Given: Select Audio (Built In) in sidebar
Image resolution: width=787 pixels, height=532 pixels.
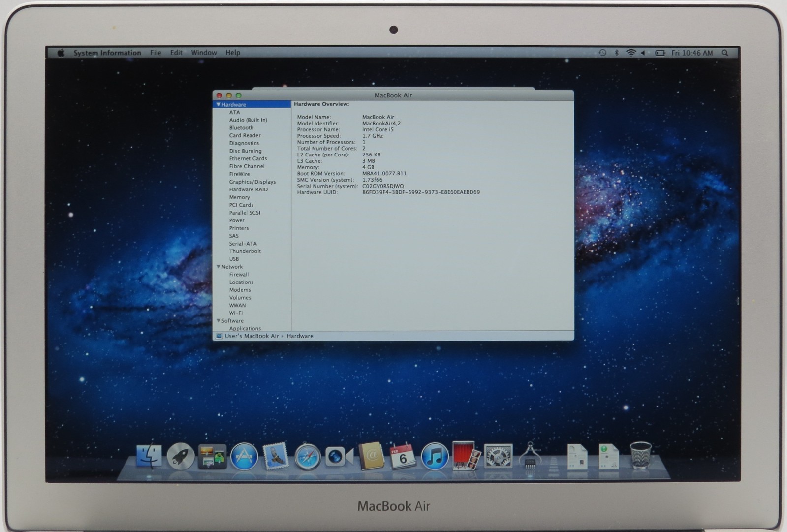Looking at the screenshot, I should pos(248,120).
